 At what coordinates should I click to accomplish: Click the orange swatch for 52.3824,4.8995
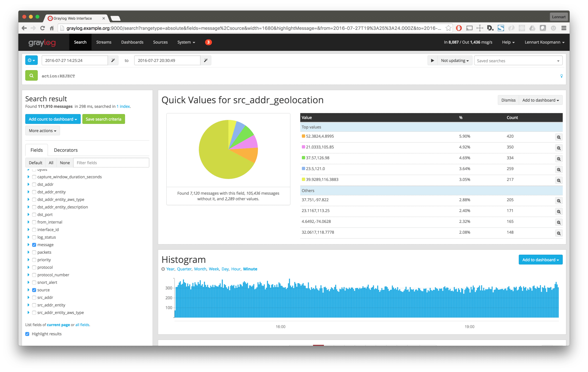(303, 136)
